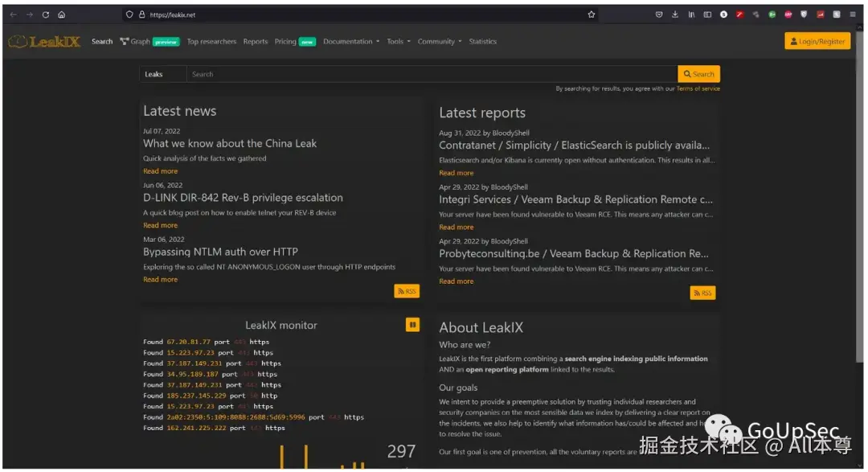Open the Reports page
The width and height of the screenshot is (868, 472).
256,42
